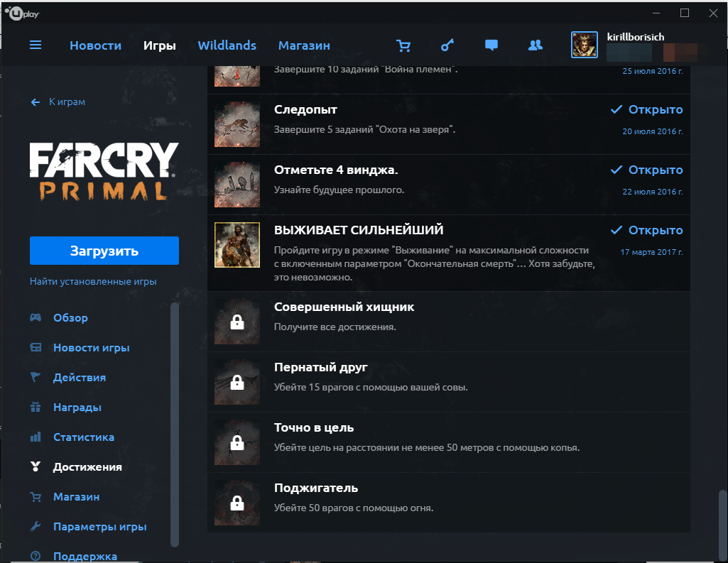Click the checkmark for Отметьте 4 винджа
The height and width of the screenshot is (563, 728).
click(616, 170)
